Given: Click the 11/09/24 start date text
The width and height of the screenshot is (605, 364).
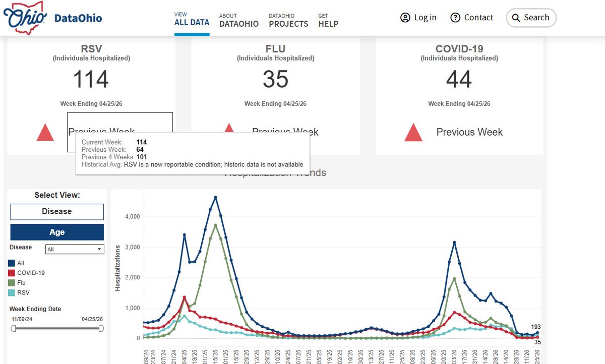Looking at the screenshot, I should coord(22,319).
